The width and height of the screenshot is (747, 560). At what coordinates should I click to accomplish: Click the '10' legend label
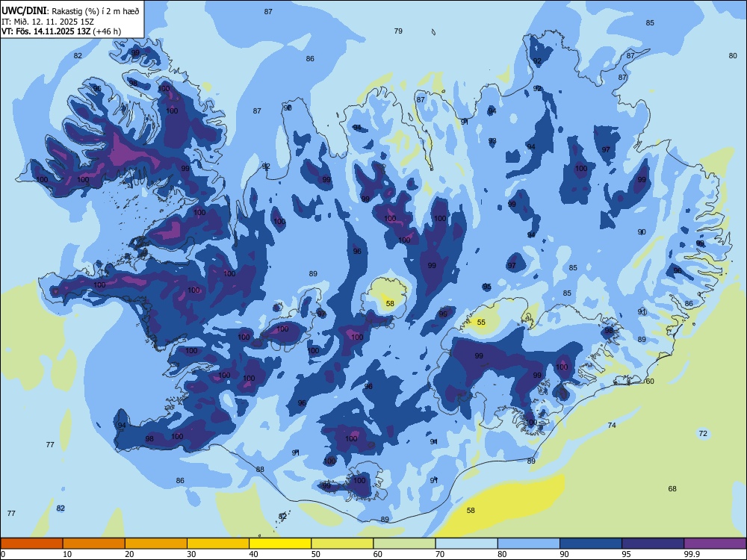point(67,554)
